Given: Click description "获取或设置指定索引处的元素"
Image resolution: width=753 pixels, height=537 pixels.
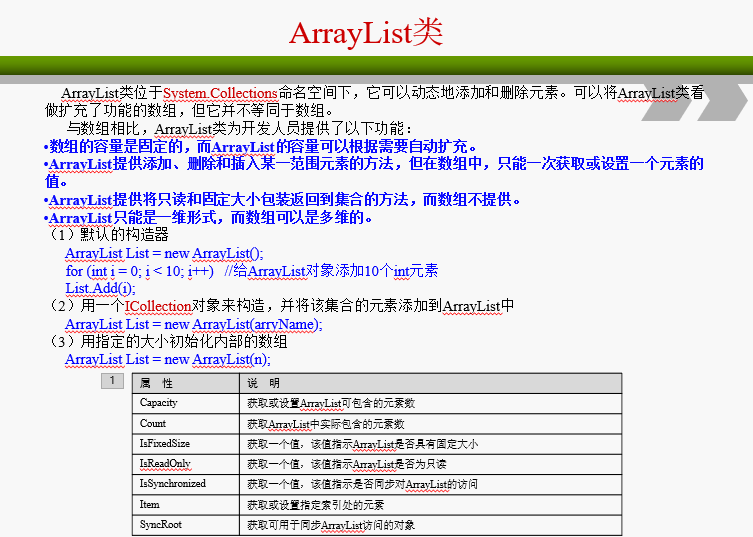Looking at the screenshot, I should tap(316, 505).
